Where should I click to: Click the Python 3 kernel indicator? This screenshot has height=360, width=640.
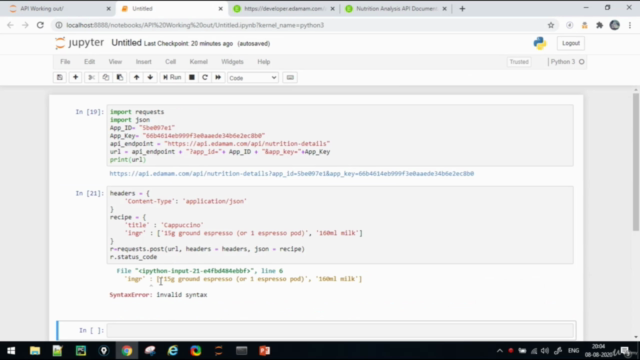(567, 62)
